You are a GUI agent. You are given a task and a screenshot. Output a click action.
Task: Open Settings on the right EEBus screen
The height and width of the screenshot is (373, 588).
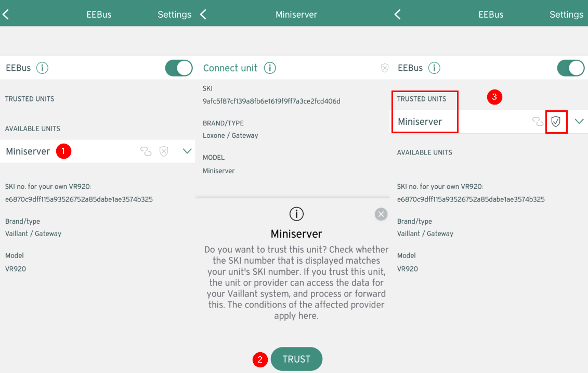pos(566,15)
